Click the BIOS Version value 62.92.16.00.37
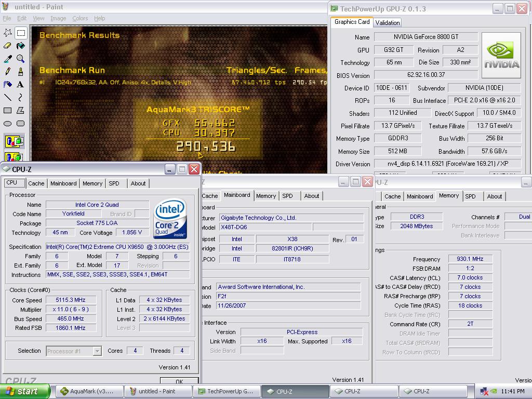Image resolution: width=532 pixels, height=399 pixels. 426,75
